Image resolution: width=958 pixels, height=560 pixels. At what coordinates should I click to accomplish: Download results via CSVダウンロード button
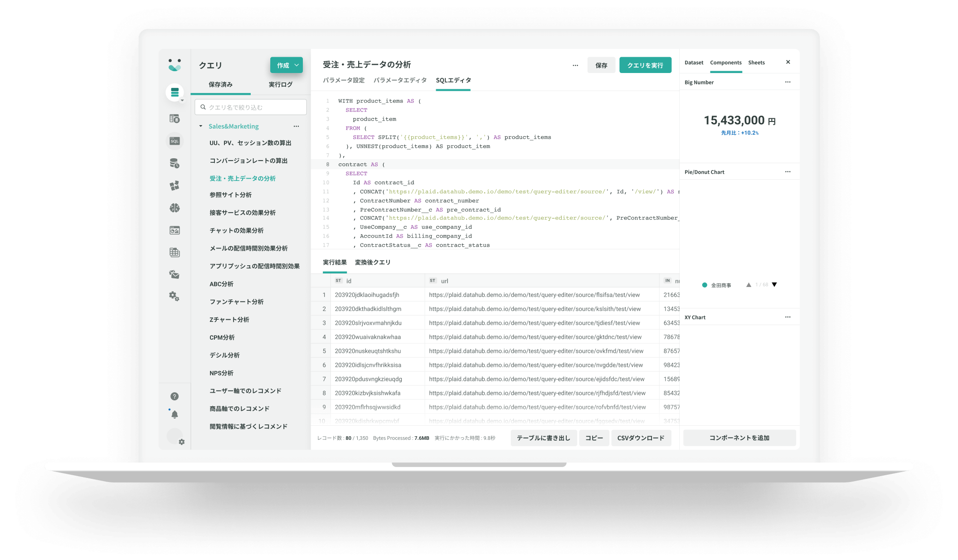(641, 438)
